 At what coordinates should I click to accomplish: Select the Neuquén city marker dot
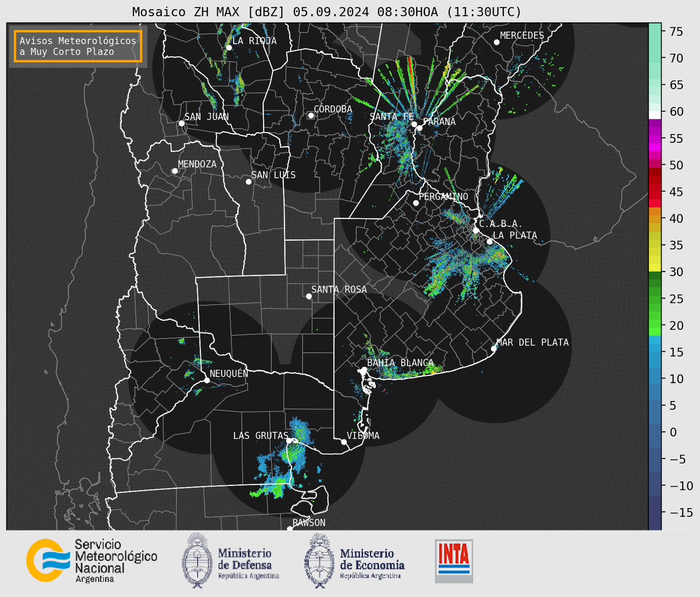pyautogui.click(x=207, y=380)
